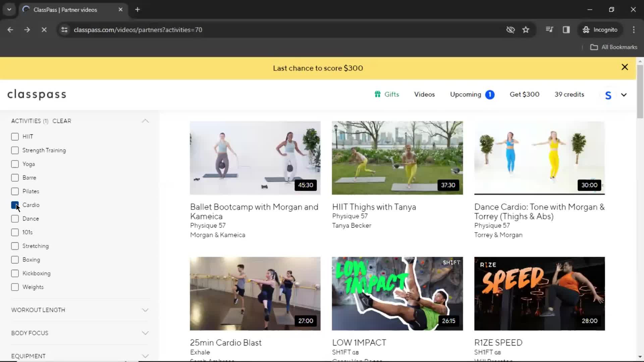Click the browser forward arrow
Image resolution: width=644 pixels, height=362 pixels.
click(27, 30)
